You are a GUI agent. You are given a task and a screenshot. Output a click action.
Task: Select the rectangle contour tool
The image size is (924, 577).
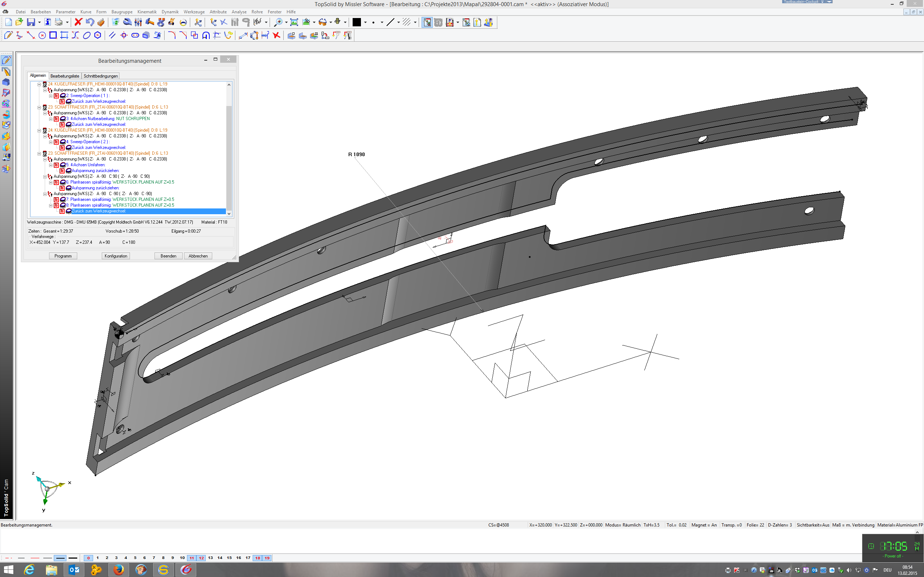coord(53,35)
